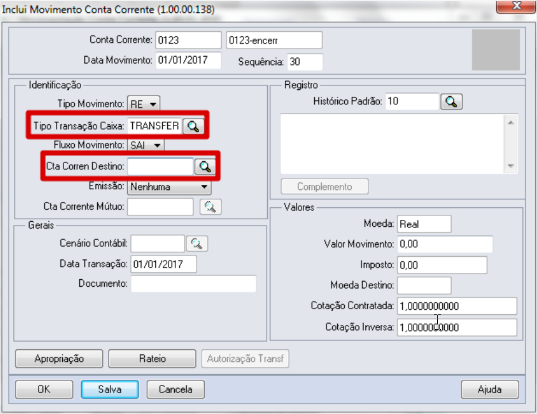Click the gray image placeholder box
This screenshot has width=537, height=414.
[x=496, y=50]
